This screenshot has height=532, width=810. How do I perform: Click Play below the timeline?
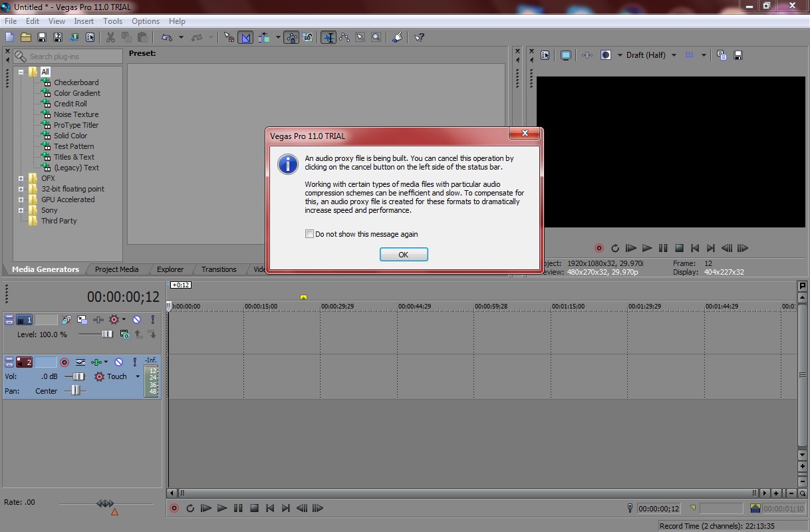pos(222,508)
